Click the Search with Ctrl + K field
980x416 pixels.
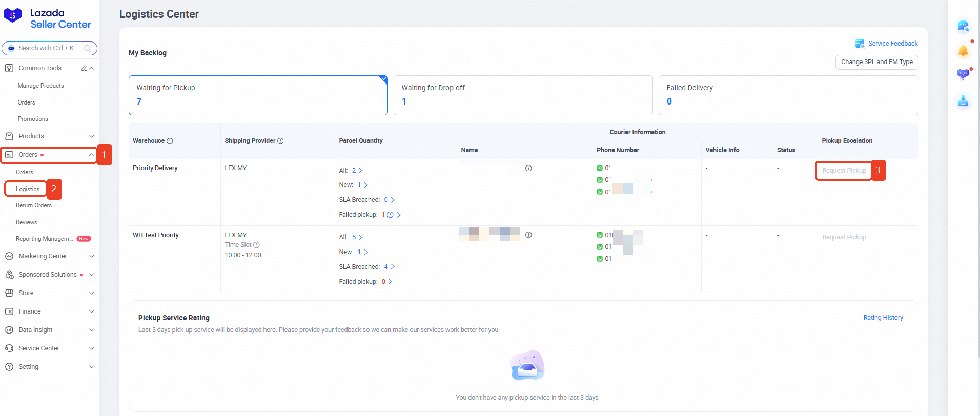pyautogui.click(x=49, y=48)
